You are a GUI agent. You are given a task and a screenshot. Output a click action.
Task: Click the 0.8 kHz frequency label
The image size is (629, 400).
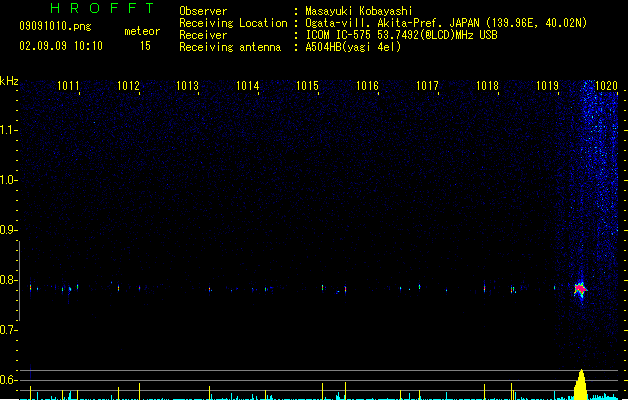click(x=8, y=280)
